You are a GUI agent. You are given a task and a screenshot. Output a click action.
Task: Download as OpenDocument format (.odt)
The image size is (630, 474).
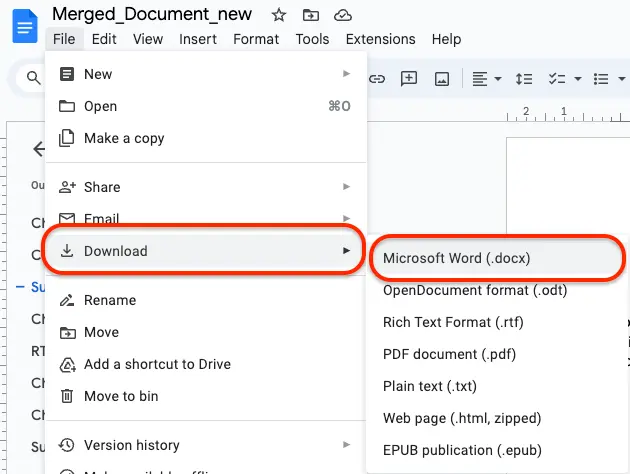pyautogui.click(x=497, y=290)
